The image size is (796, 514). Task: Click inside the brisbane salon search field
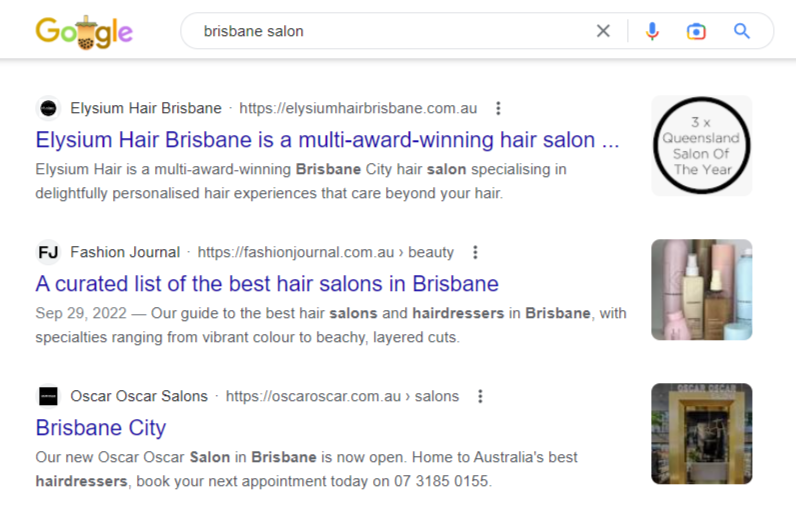pos(390,31)
